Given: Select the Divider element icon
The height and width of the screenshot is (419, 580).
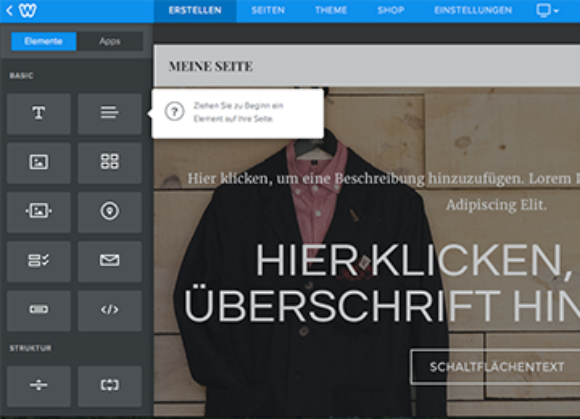Looking at the screenshot, I should point(38,386).
